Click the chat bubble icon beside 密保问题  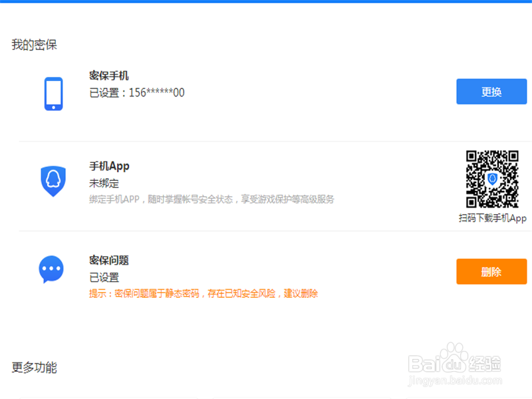point(51,269)
